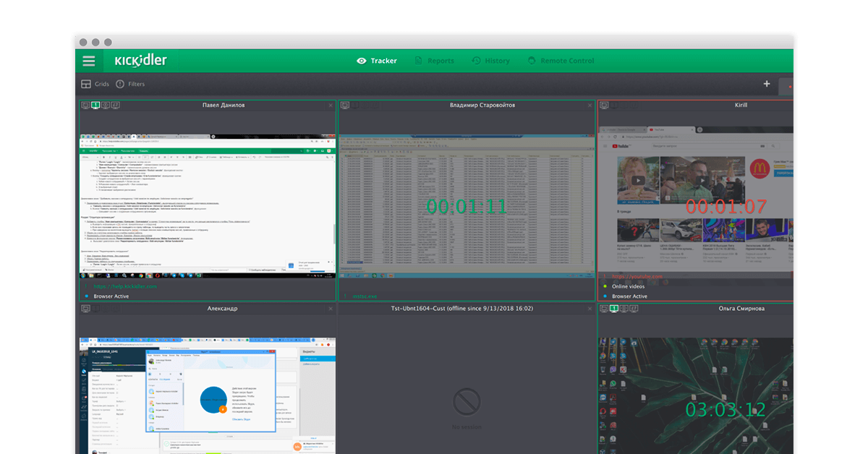This screenshot has height=454, width=868.
Task: Click the No session icon in offline tile
Action: 467,401
